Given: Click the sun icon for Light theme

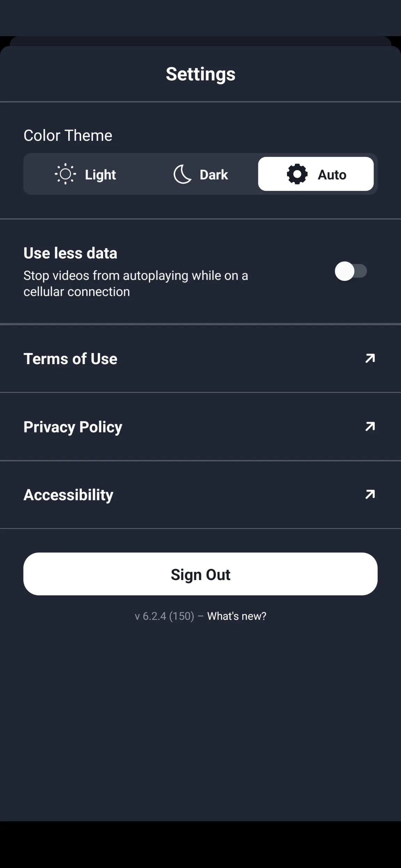Looking at the screenshot, I should pos(65,174).
